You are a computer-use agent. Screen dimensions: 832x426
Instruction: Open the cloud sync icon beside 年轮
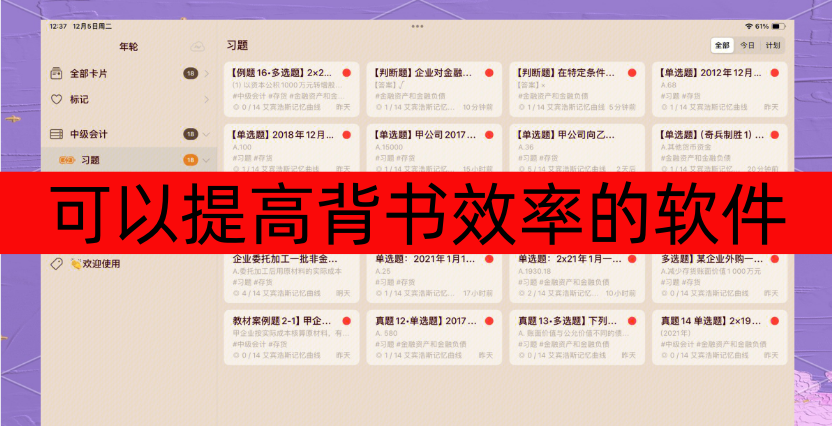(197, 47)
